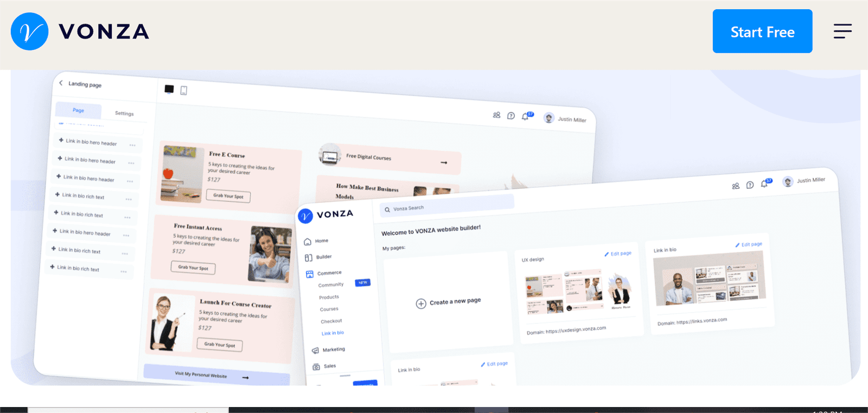Click the Link in bio sidebar item
Screen dimensions: 868x413
point(333,333)
